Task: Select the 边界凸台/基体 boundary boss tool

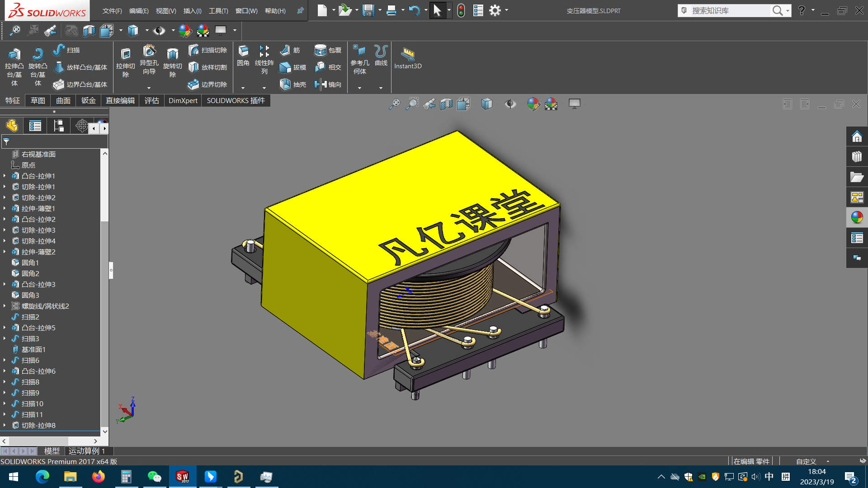Action: [80, 84]
